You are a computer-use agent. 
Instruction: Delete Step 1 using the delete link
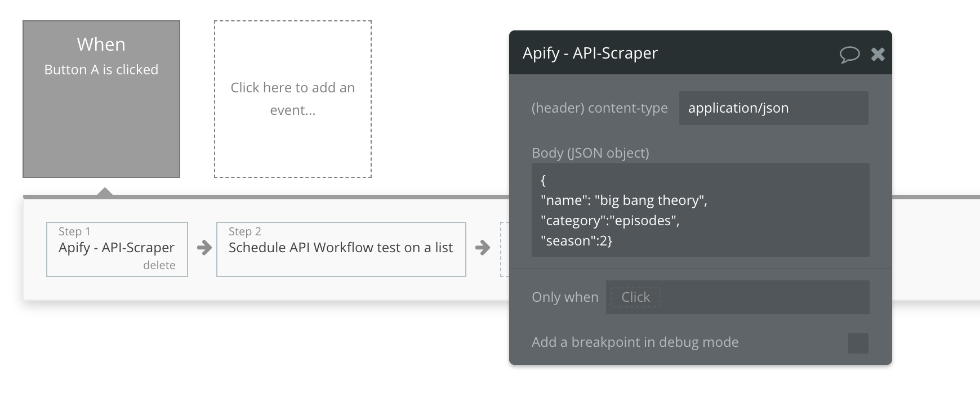tap(159, 265)
